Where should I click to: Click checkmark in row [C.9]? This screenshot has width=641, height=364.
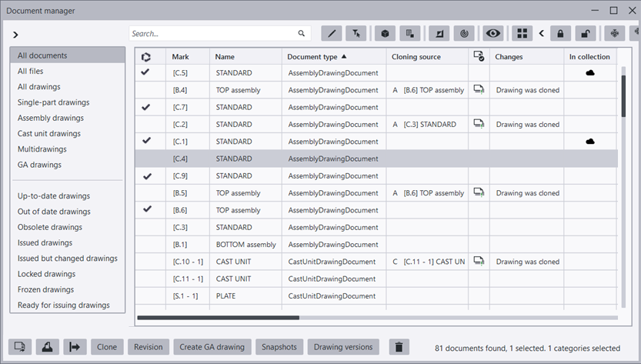click(x=147, y=176)
